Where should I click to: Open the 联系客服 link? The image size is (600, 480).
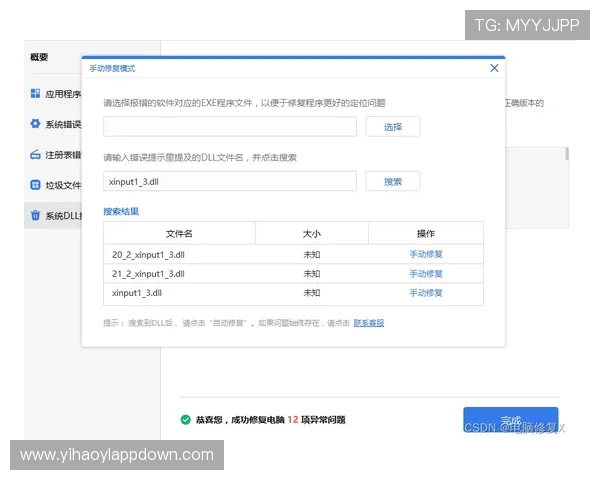pyautogui.click(x=368, y=323)
